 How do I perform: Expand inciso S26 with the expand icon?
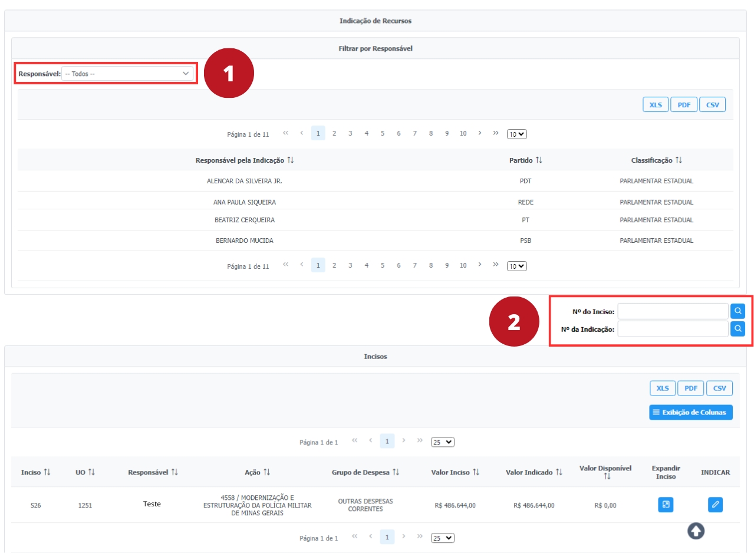click(666, 505)
